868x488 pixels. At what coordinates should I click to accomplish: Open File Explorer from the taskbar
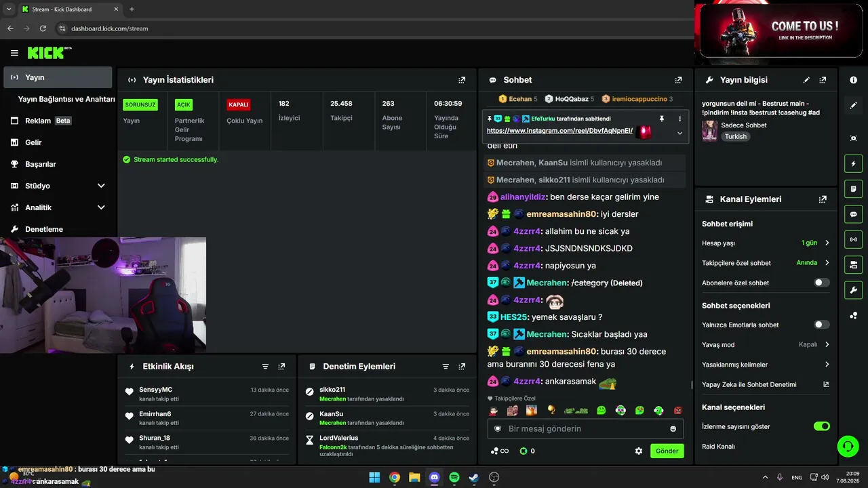[414, 477]
